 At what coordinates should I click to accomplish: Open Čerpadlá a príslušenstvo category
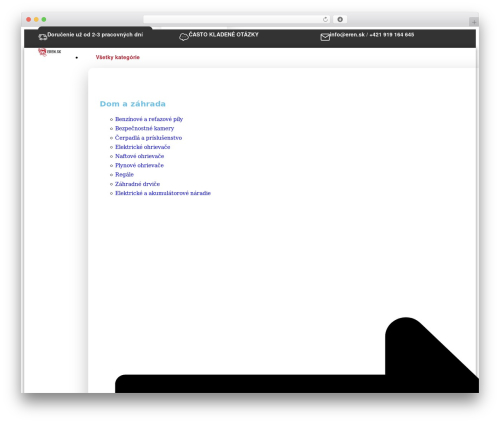(149, 138)
